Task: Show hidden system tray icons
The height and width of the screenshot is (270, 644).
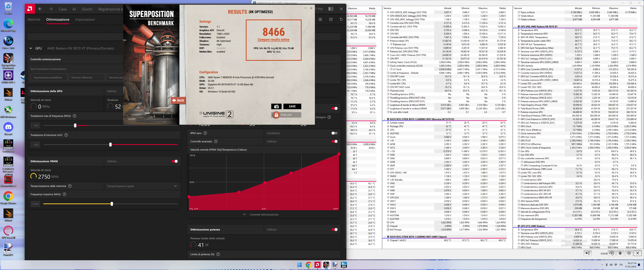Action: [602, 265]
